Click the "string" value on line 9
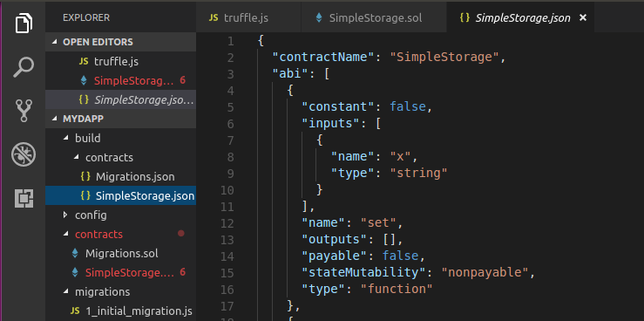This screenshot has height=321, width=644. click(418, 173)
